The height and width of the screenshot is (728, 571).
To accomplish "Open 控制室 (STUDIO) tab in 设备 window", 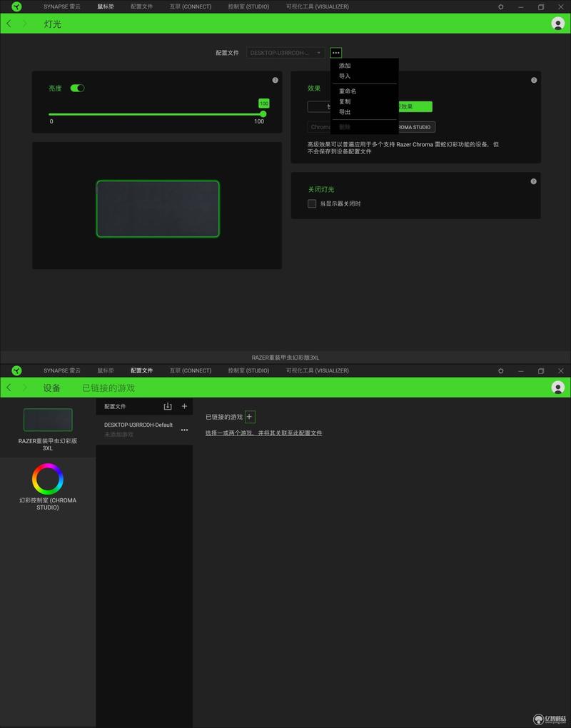I will pos(248,370).
